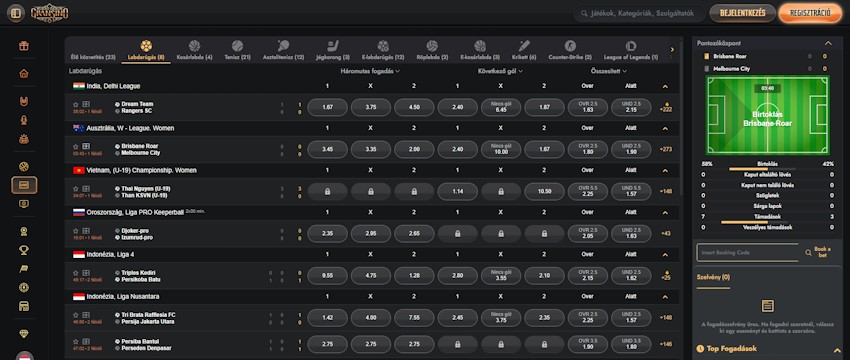The width and height of the screenshot is (850, 360).
Task: Open the Szelvény (0) bet slip tab
Action: [713, 278]
